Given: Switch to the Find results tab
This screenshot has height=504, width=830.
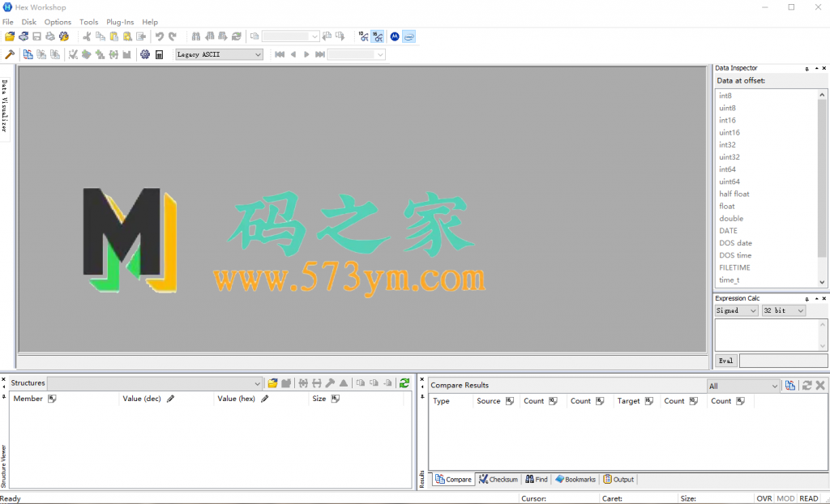Looking at the screenshot, I should click(x=537, y=479).
